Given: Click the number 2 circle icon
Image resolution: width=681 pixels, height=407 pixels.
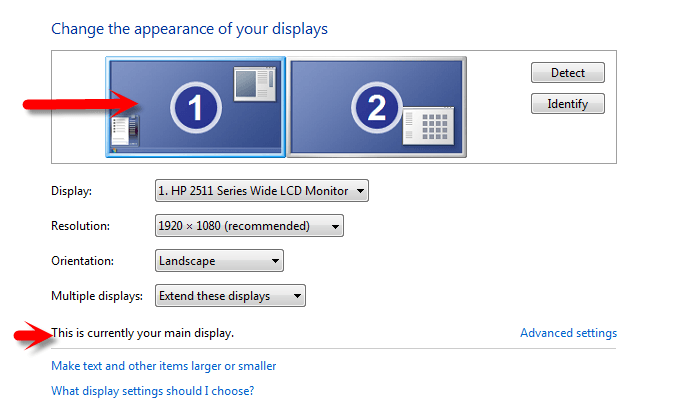Looking at the screenshot, I should [376, 109].
